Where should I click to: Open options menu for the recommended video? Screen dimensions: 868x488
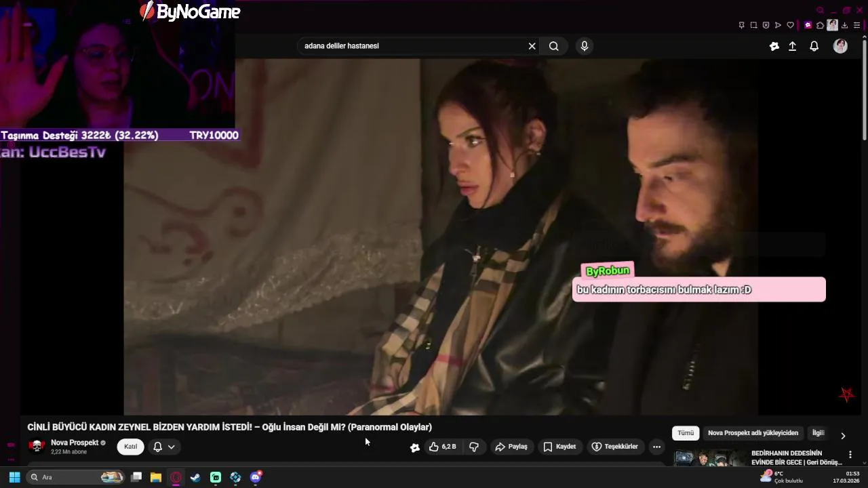(x=850, y=455)
